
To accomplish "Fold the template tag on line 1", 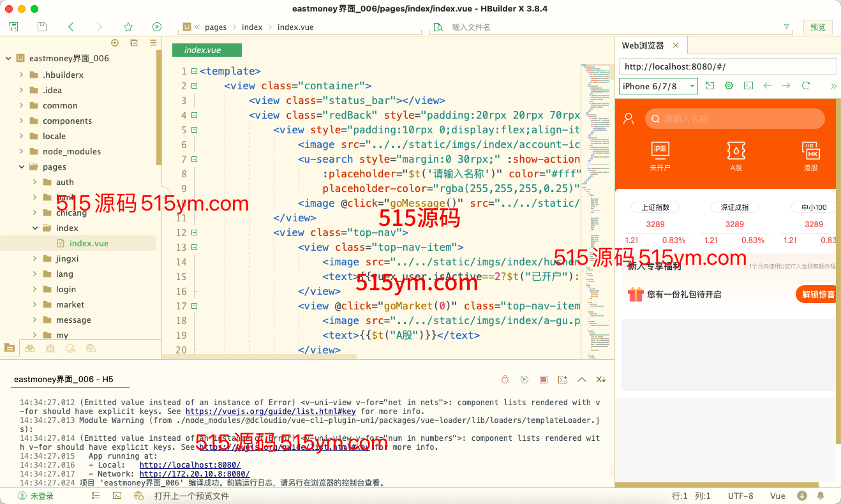I will [194, 71].
